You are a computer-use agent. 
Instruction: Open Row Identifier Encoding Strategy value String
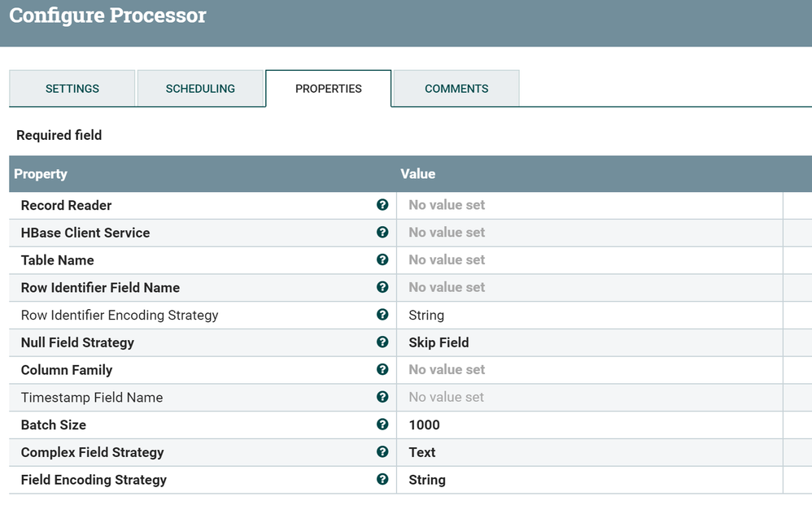[x=426, y=315]
